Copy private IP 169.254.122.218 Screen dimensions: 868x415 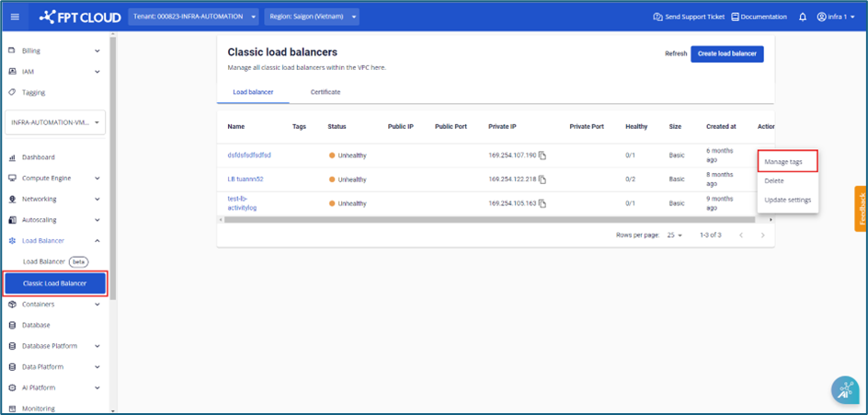click(543, 179)
